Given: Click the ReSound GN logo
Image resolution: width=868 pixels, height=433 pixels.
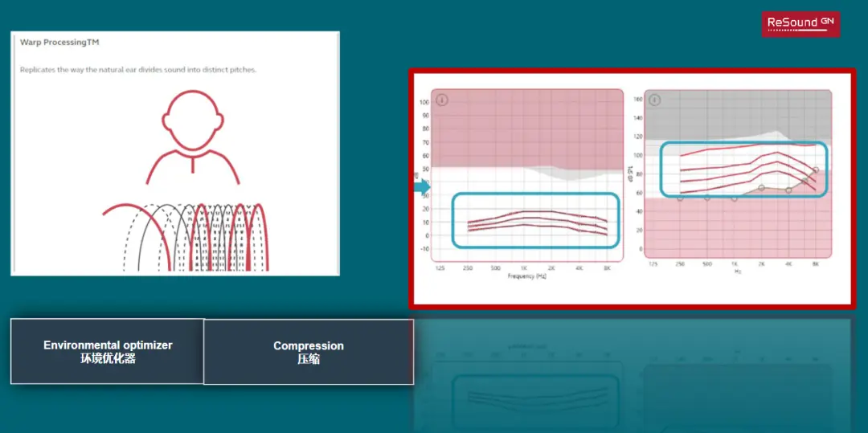Looking at the screenshot, I should point(800,23).
